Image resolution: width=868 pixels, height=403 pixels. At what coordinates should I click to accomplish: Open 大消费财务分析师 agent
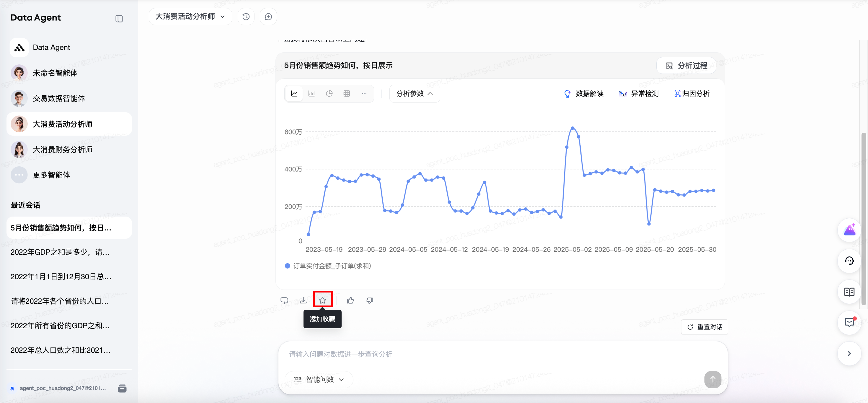[x=62, y=149]
